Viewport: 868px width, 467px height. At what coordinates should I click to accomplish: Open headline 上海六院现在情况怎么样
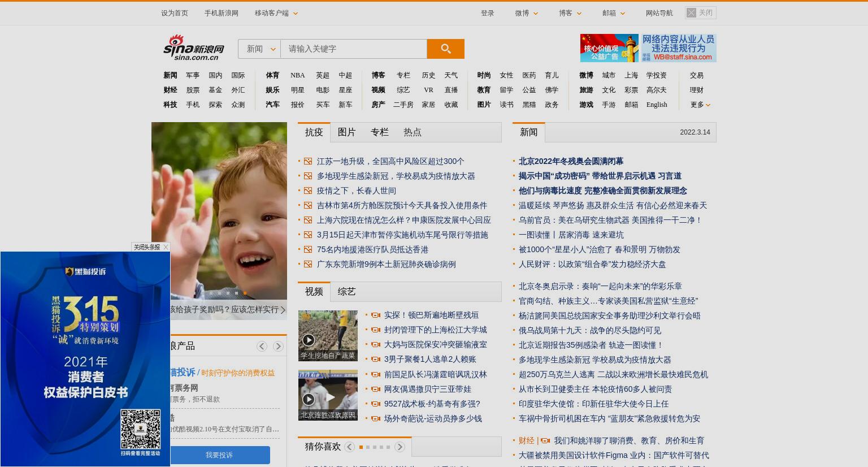click(x=403, y=220)
